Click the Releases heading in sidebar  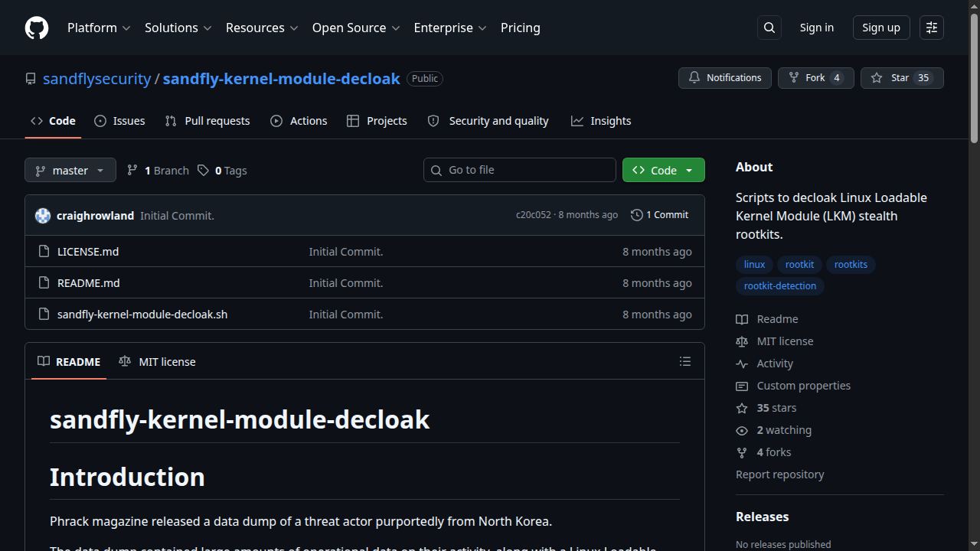763,517
